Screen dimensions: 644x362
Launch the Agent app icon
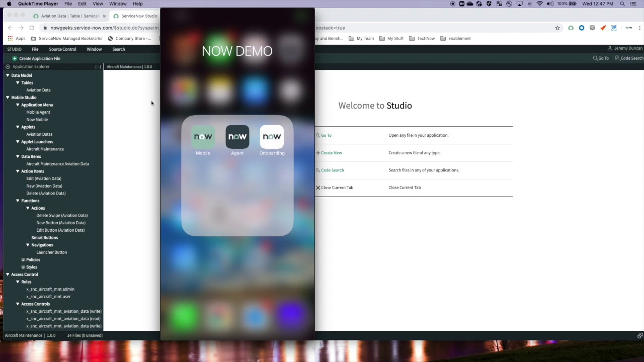(x=237, y=136)
